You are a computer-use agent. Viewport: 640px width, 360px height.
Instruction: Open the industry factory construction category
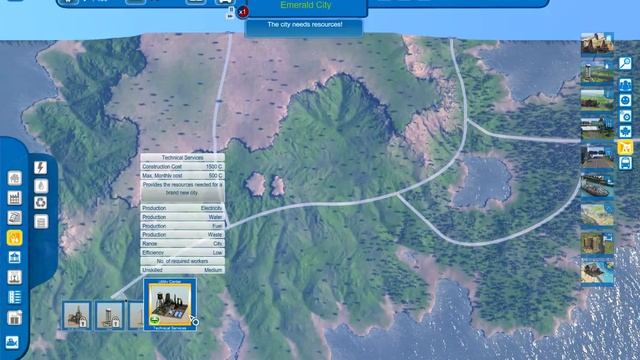tap(15, 198)
